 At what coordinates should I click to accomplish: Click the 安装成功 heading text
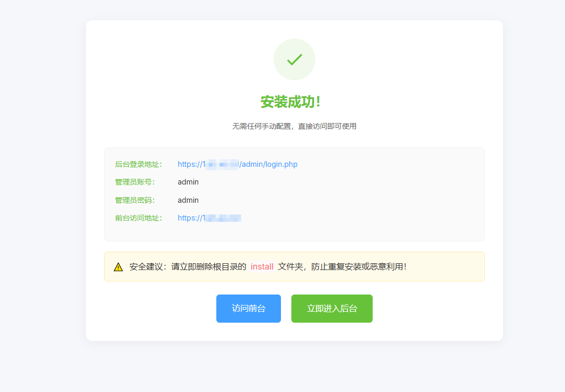point(294,102)
